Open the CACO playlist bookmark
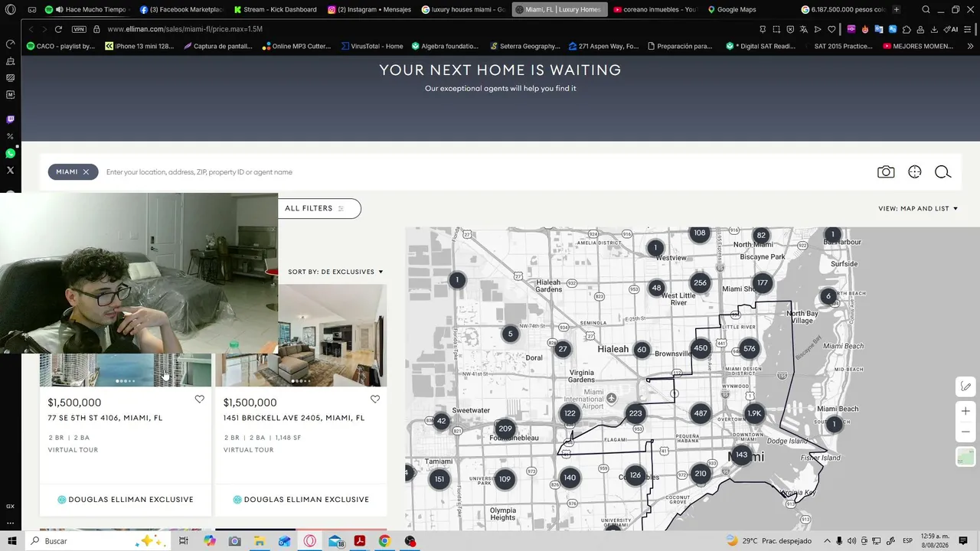 [60, 46]
